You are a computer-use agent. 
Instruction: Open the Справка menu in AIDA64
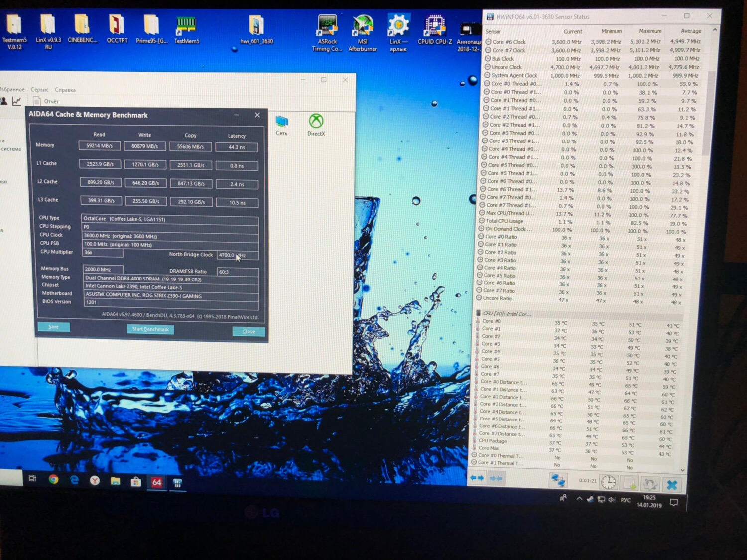[x=65, y=90]
